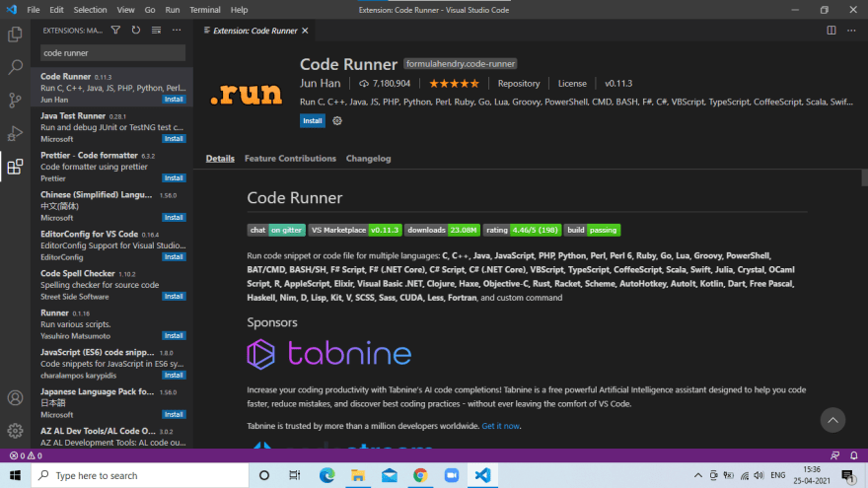
Task: Install Code Runner from the sidebar list
Action: tap(174, 100)
